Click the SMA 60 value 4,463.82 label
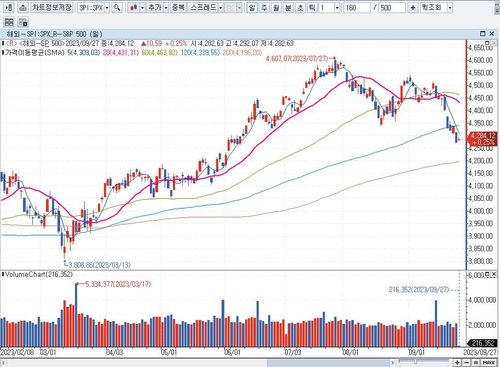 point(160,53)
